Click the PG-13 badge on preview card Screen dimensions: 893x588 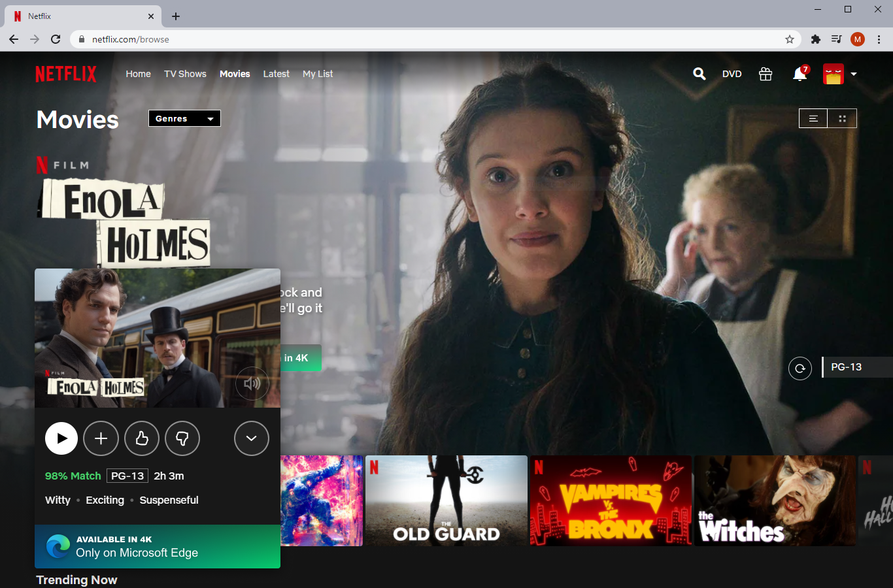[x=127, y=476]
